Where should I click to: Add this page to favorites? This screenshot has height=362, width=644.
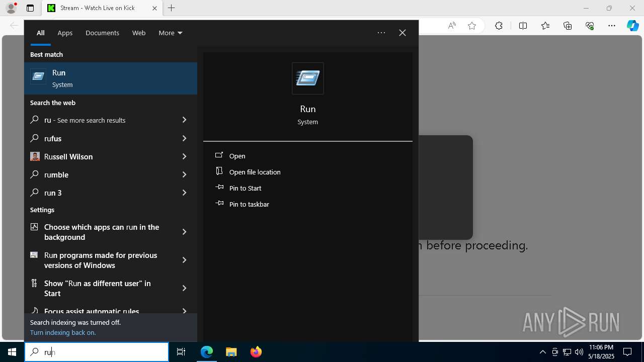(x=472, y=26)
